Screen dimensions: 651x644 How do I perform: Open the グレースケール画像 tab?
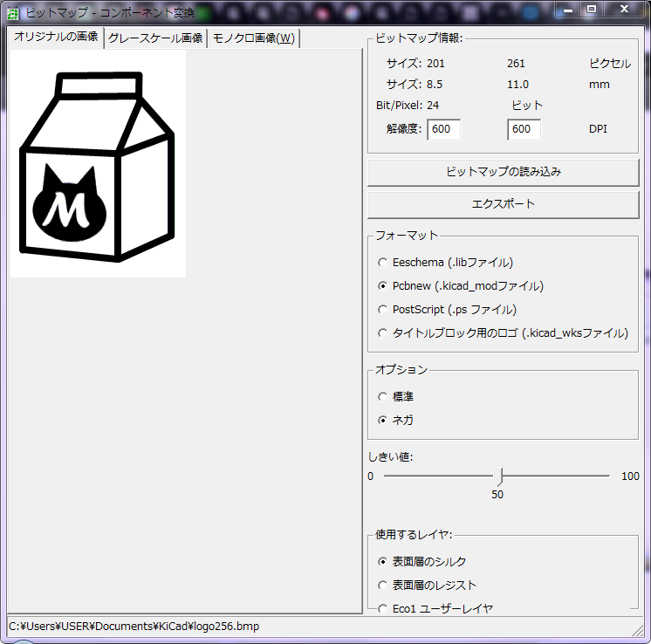[x=155, y=38]
